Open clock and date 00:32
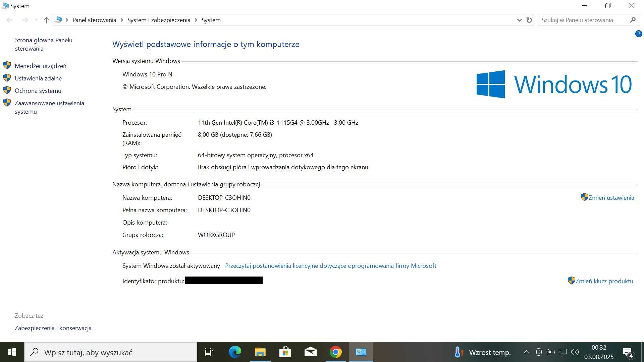 (x=599, y=352)
